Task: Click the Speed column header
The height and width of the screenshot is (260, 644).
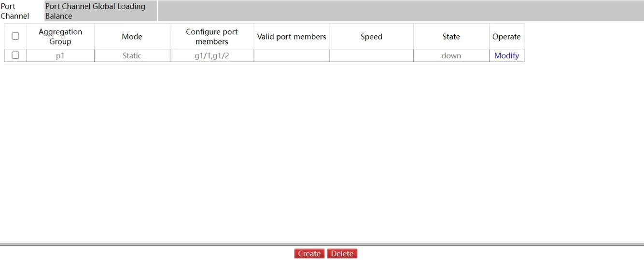Action: coord(371,37)
